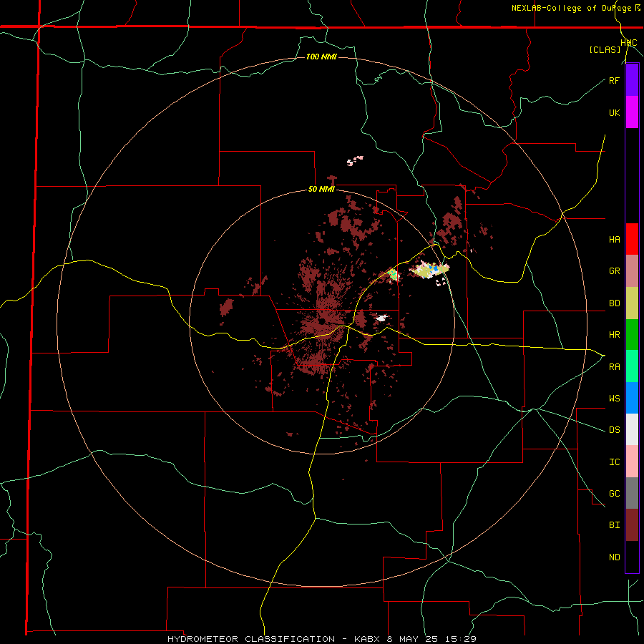Click the HA red legend swatch
644x644 pixels.
632,239
